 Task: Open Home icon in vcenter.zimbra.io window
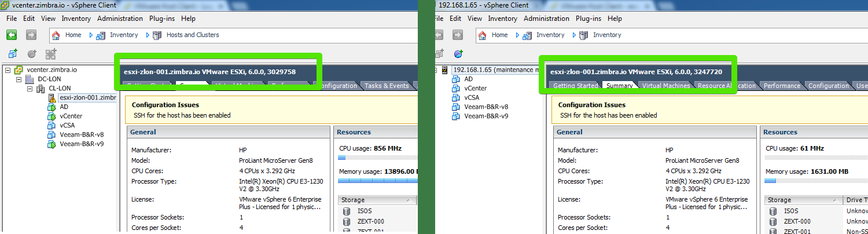pos(56,35)
